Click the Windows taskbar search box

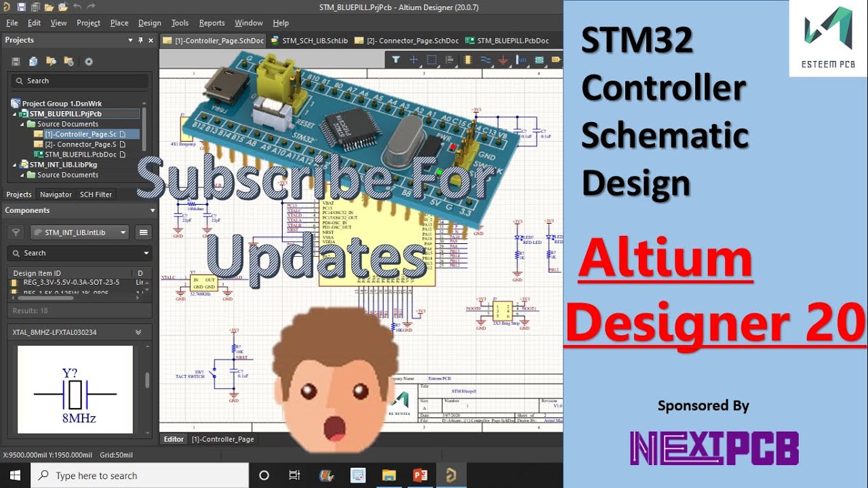[140, 475]
